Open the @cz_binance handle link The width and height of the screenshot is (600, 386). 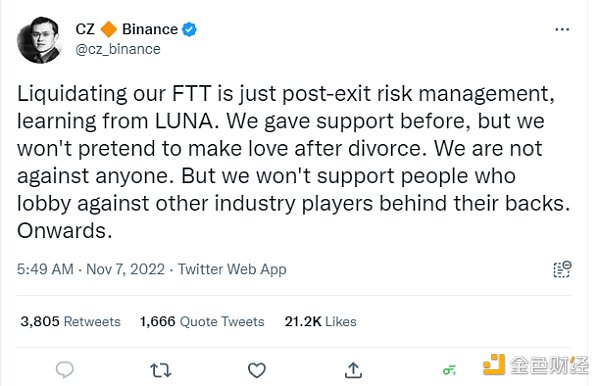pyautogui.click(x=118, y=49)
